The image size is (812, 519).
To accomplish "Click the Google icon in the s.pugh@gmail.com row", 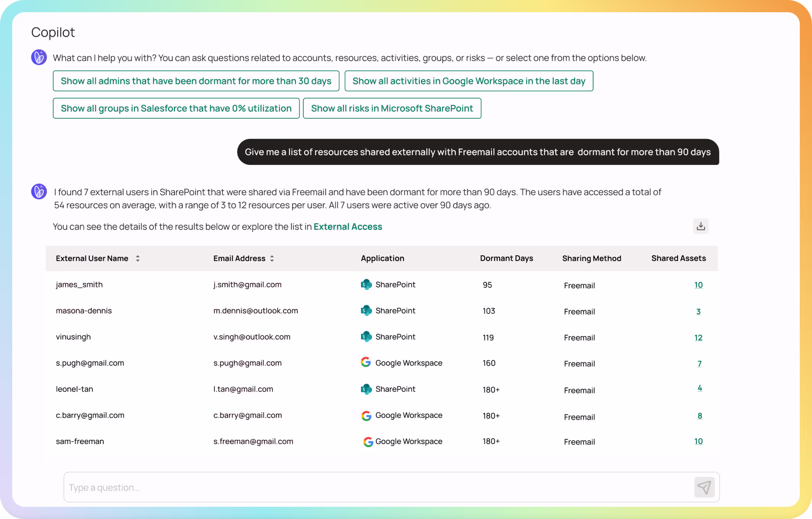I will [x=366, y=362].
